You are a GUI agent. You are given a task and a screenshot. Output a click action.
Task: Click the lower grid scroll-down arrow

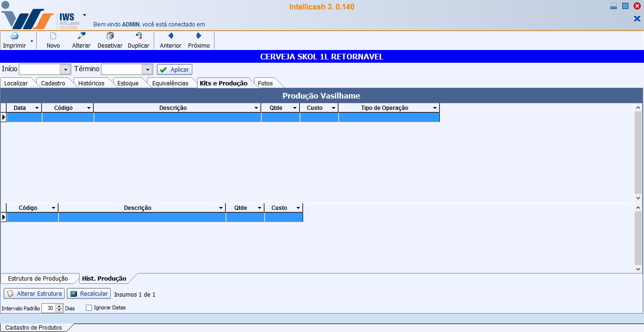tap(638, 269)
